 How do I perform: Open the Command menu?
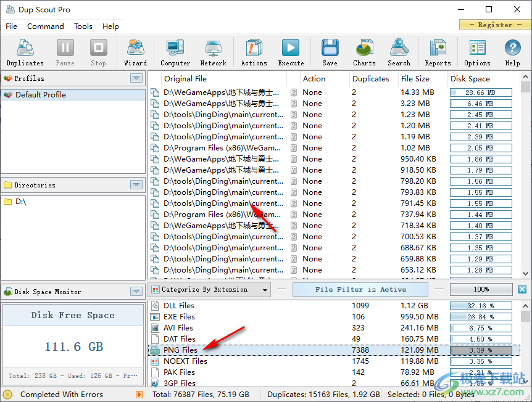pyautogui.click(x=46, y=27)
